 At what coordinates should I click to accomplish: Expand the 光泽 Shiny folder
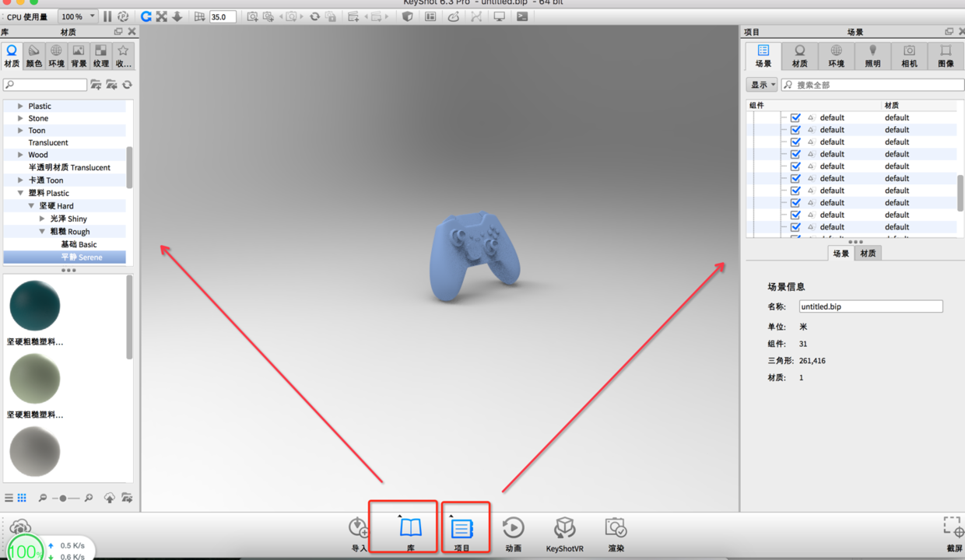pos(42,219)
